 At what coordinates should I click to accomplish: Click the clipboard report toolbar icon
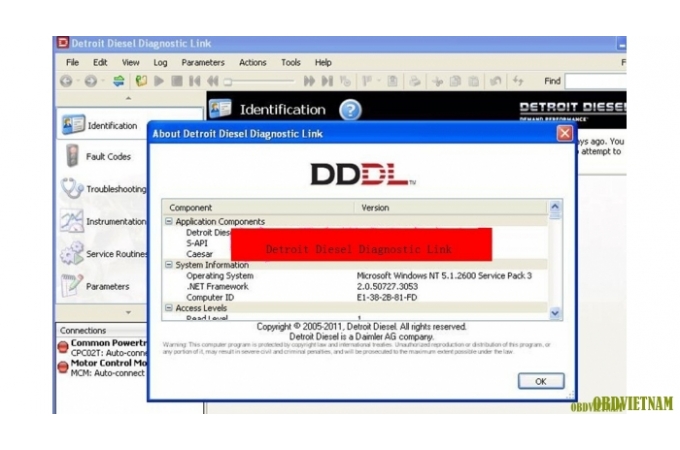click(x=392, y=81)
